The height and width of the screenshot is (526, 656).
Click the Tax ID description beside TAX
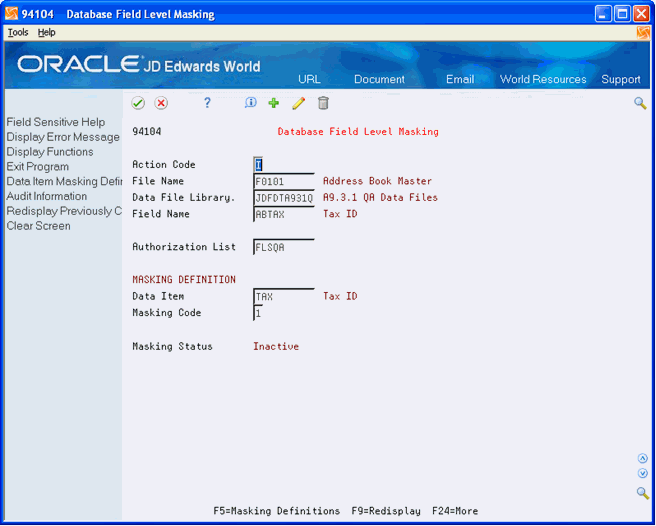click(340, 296)
